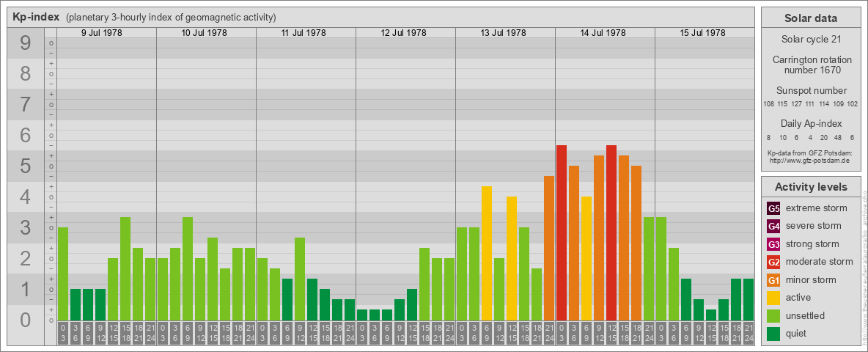
Task: Click the '9 Jul 1978' date header
Action: click(x=102, y=33)
